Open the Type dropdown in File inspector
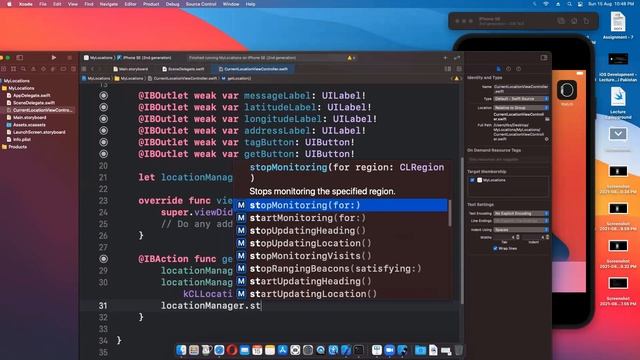Image resolution: width=640 pixels, height=360 pixels. point(521,99)
